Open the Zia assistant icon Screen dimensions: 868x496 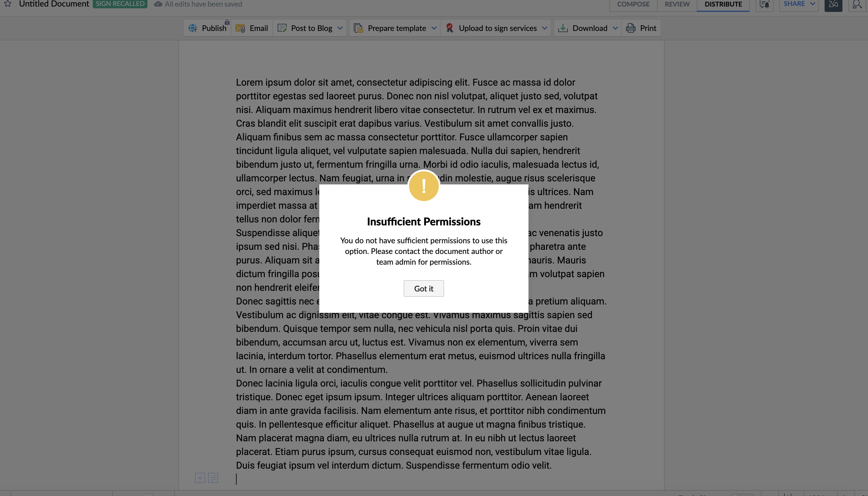pos(833,4)
